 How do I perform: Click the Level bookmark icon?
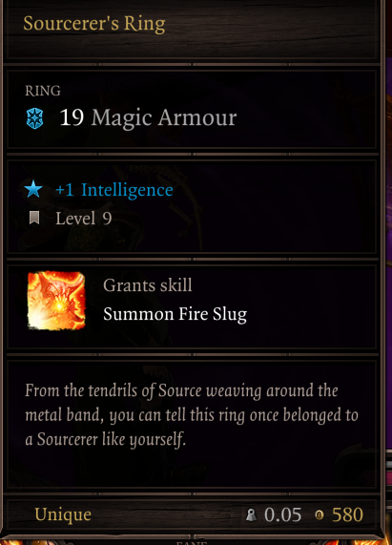tap(34, 219)
